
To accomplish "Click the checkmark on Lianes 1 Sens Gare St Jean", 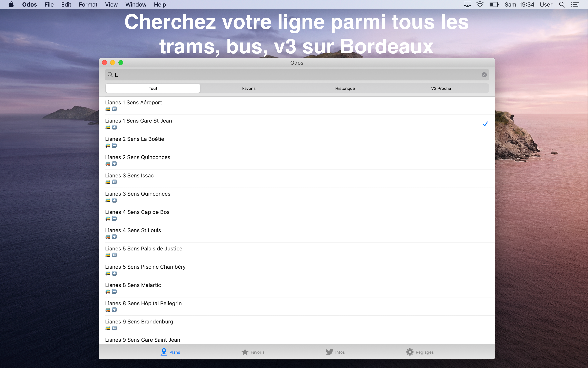I will pyautogui.click(x=485, y=124).
